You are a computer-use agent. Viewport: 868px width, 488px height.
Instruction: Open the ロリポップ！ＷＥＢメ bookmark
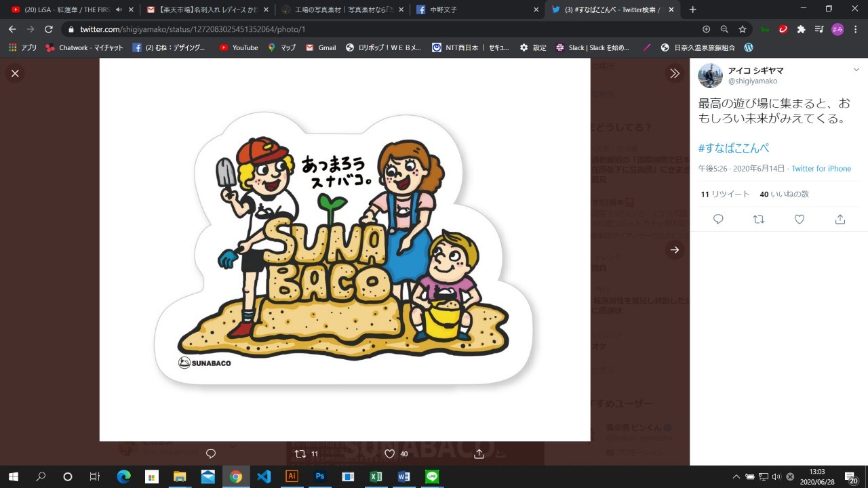pos(383,47)
